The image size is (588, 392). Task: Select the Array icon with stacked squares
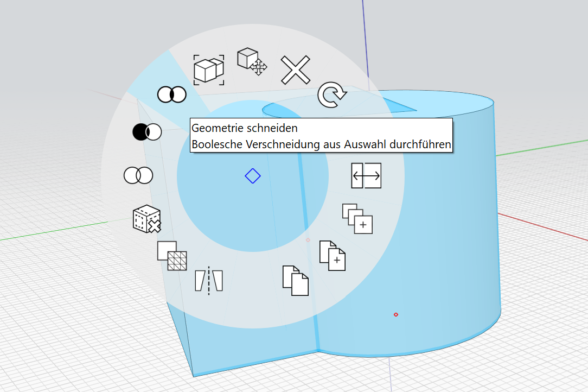coord(357,219)
